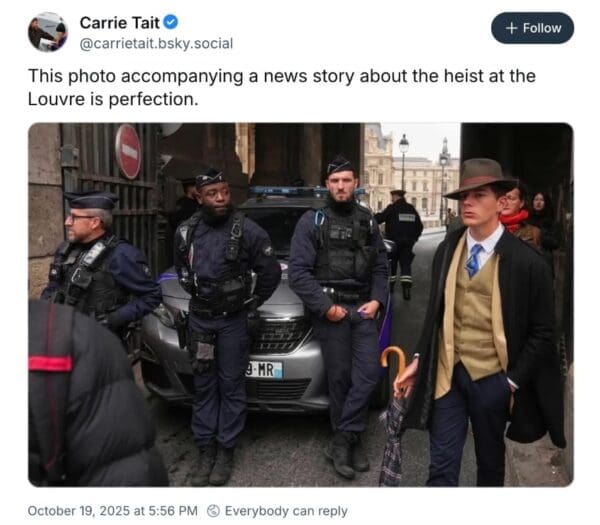Open the @carrietait.bsky.social handle link
Viewport: 600px width, 525px height.
[x=156, y=44]
